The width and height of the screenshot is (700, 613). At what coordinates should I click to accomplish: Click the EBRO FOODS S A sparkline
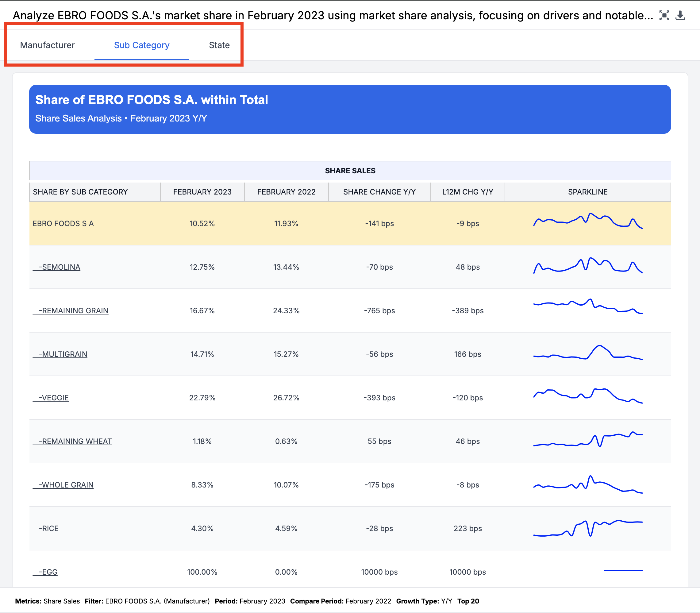[587, 222]
